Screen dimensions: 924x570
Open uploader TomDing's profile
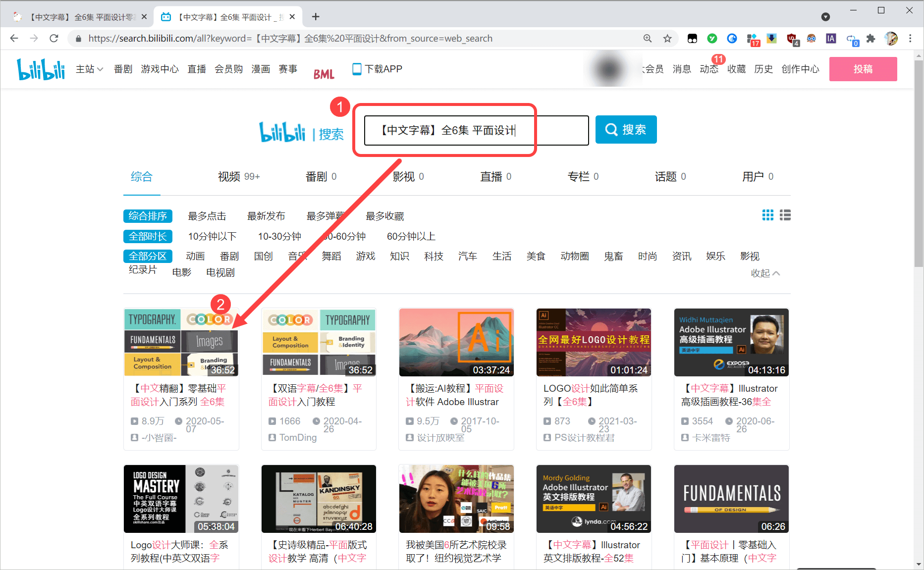[x=298, y=438]
